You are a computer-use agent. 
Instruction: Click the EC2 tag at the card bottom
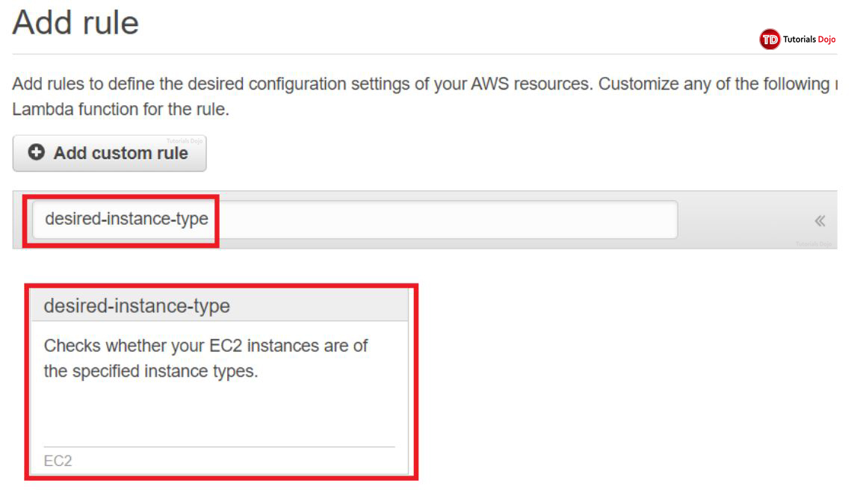coord(58,461)
